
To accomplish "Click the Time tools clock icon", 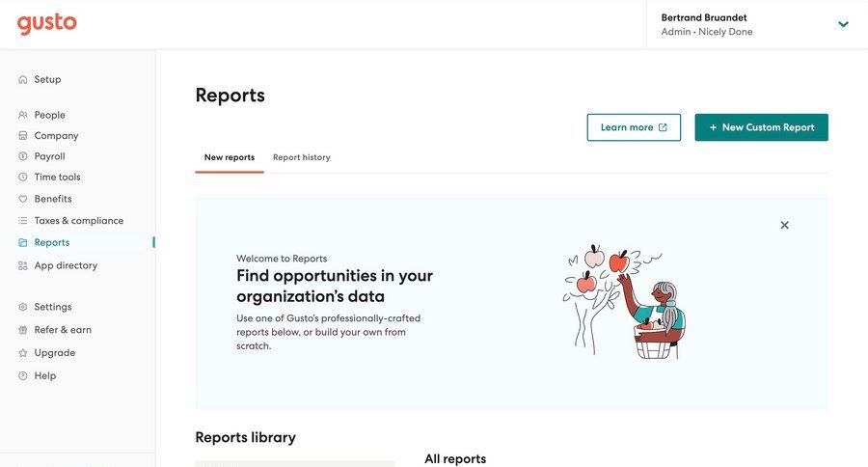I will coord(23,178).
